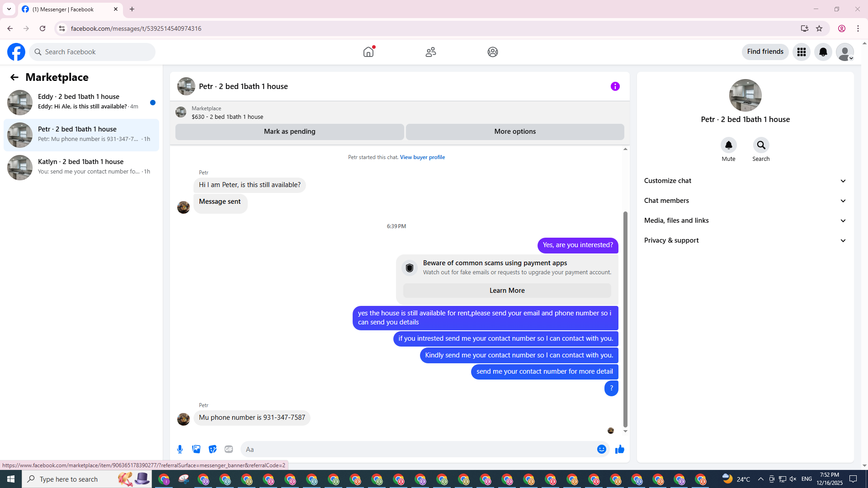Click Find friends button
868x488 pixels.
coord(765,52)
